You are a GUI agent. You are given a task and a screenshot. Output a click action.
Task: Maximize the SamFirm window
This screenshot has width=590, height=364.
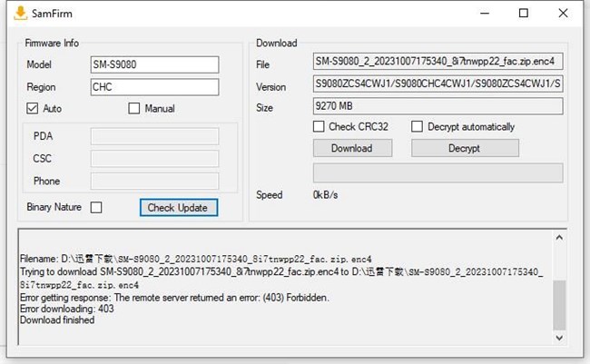[524, 14]
